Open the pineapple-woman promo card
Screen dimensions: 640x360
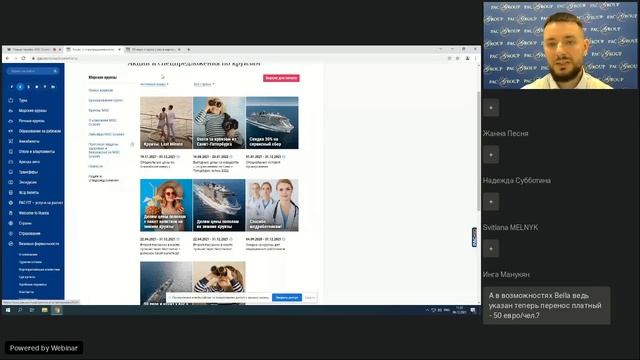tap(166, 205)
